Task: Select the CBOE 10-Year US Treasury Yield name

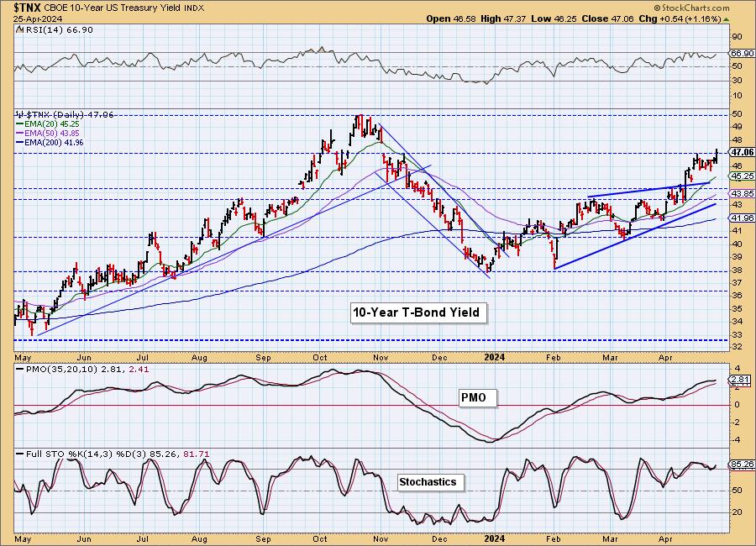Action: pyautogui.click(x=113, y=8)
